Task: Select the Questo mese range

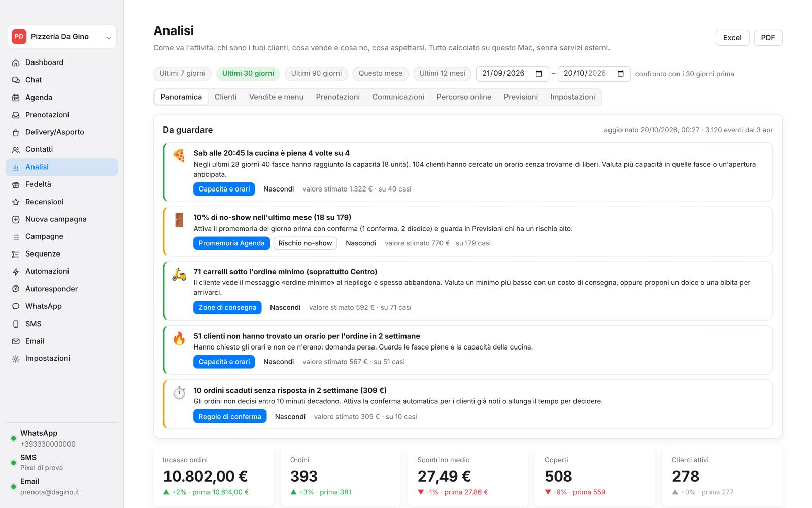Action: click(x=381, y=74)
